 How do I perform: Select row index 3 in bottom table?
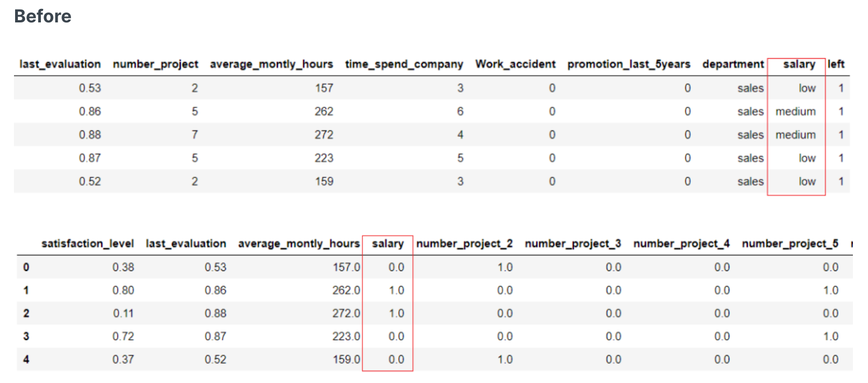[x=26, y=337]
